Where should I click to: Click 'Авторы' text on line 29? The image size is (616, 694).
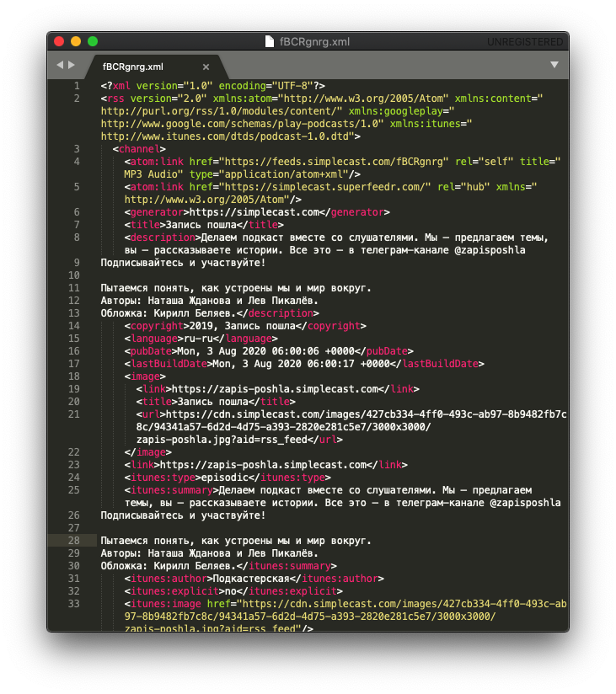(121, 553)
